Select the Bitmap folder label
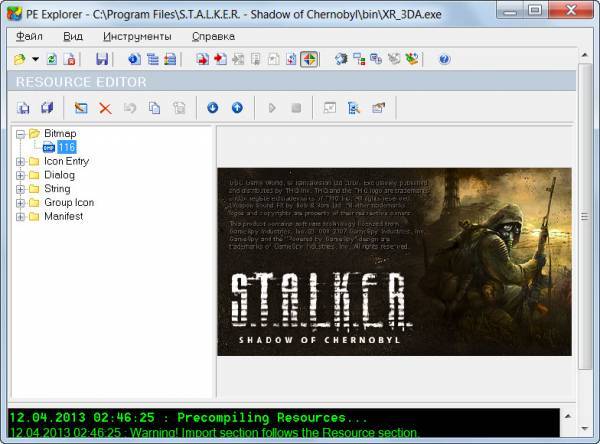This screenshot has width=600, height=444. pyautogui.click(x=60, y=134)
